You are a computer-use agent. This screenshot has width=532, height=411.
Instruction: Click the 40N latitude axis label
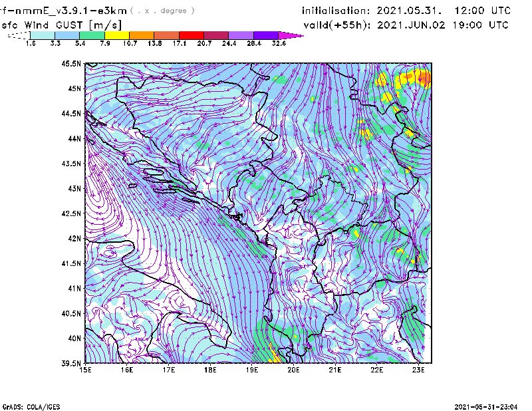tap(74, 339)
